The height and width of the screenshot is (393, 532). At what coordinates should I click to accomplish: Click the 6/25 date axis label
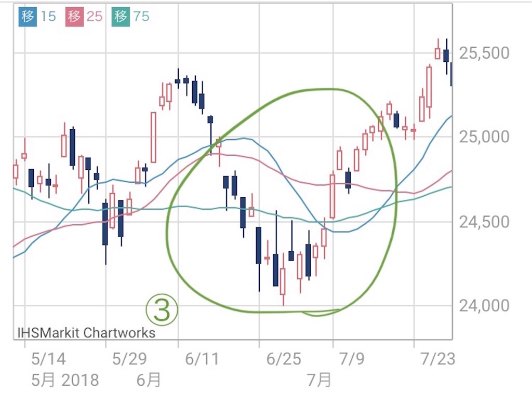284,359
